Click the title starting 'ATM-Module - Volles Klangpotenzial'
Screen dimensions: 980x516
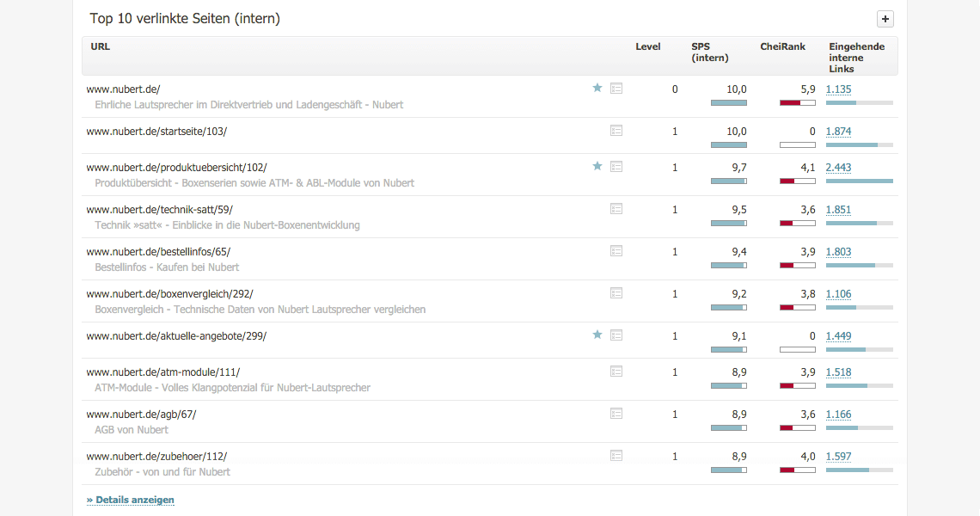tap(232, 388)
